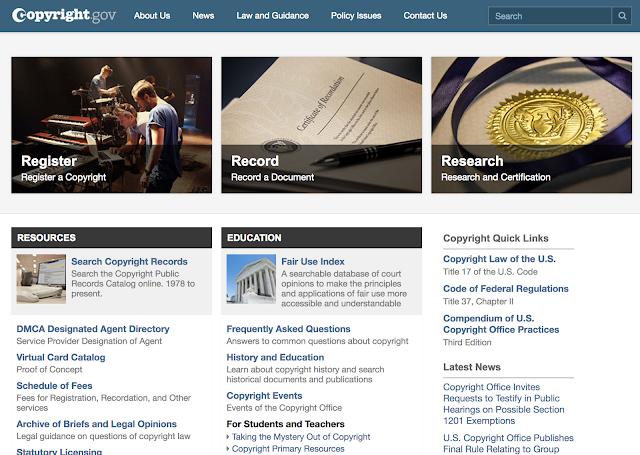The height and width of the screenshot is (455, 640).
Task: Click arrow bullet beside Copyright Primary Resources
Action: [228, 449]
